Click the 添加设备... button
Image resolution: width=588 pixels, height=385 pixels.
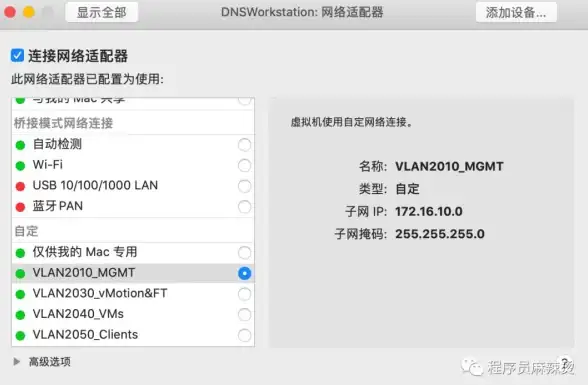[516, 12]
